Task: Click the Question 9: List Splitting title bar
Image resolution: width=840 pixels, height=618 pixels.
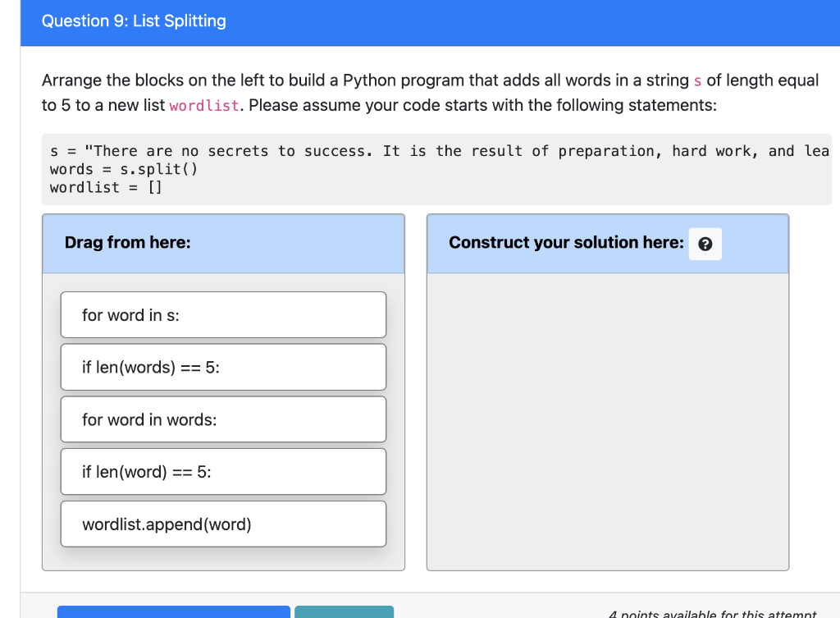Action: pos(134,21)
